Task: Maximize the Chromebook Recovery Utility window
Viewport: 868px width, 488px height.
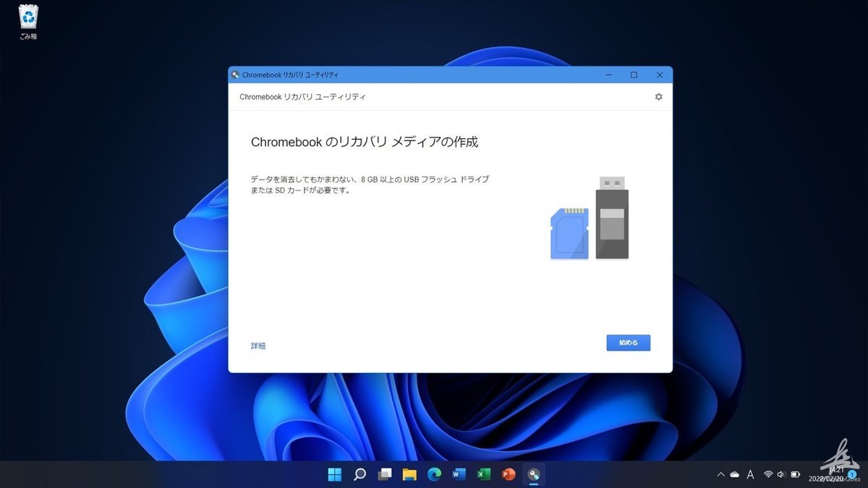Action: 634,75
